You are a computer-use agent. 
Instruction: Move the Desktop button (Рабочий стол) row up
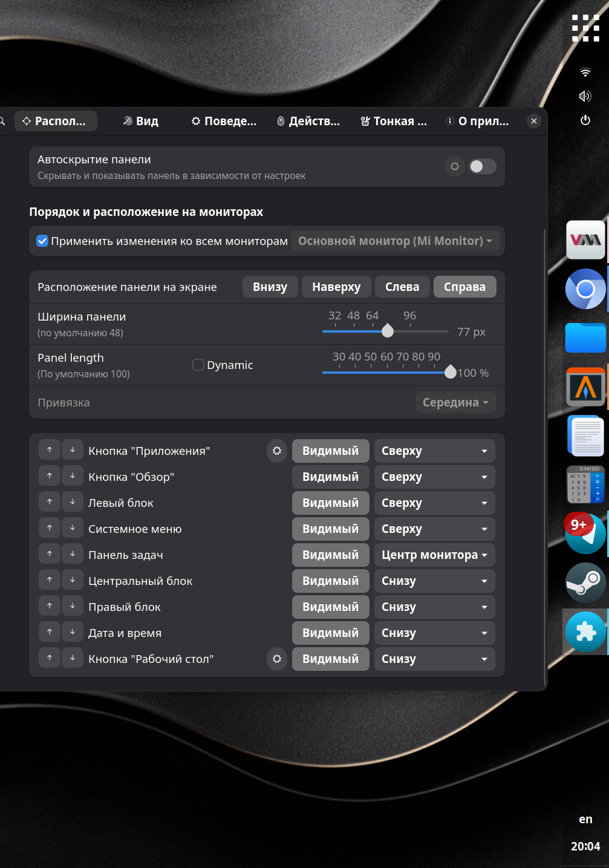tap(50, 658)
